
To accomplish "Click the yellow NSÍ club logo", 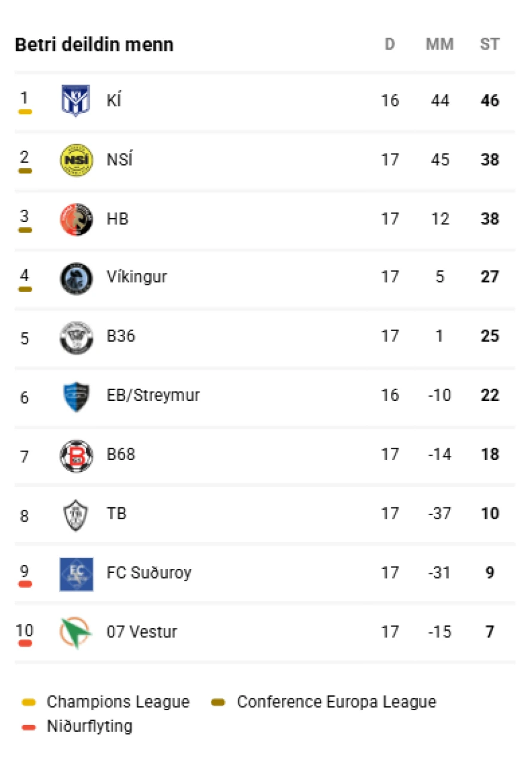I will click(77, 160).
